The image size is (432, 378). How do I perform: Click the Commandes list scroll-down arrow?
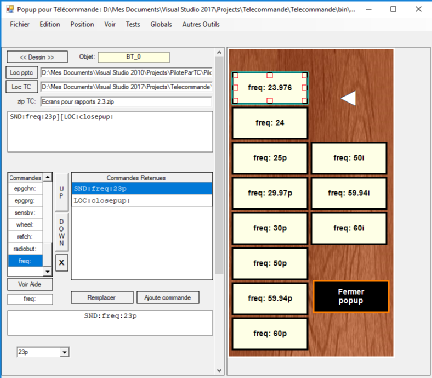(x=48, y=272)
